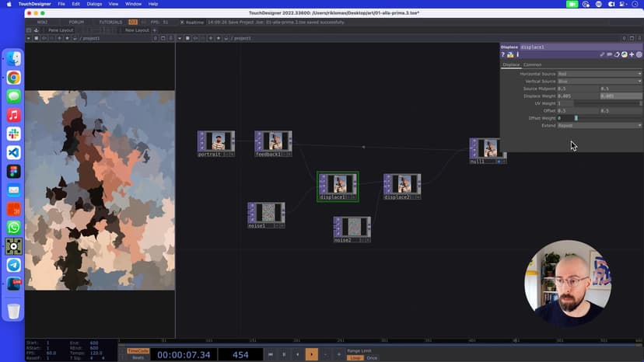Enable Loop range limit mode

click(x=355, y=357)
